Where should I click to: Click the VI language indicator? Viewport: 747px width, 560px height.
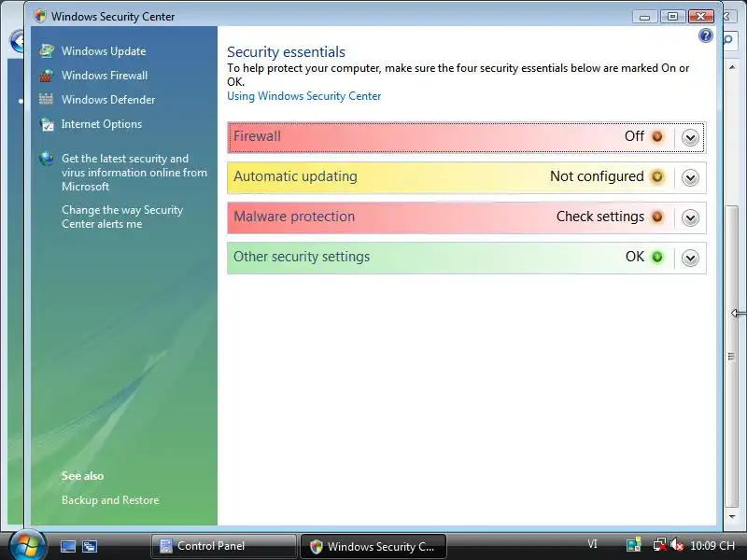coord(592,544)
